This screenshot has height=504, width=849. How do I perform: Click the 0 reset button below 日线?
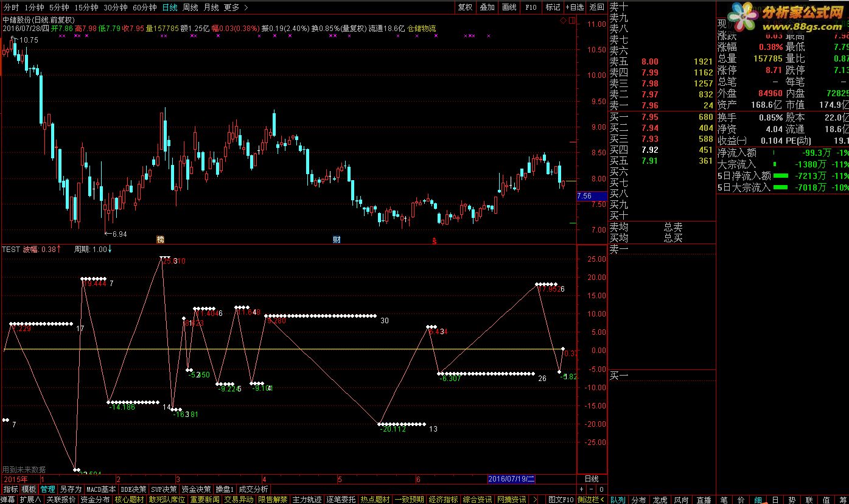point(601,489)
